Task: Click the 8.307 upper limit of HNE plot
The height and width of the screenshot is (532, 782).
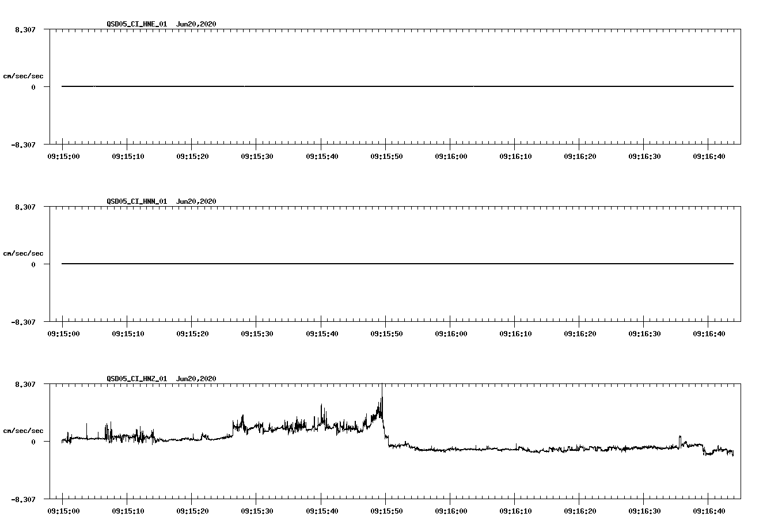Action: [25, 29]
